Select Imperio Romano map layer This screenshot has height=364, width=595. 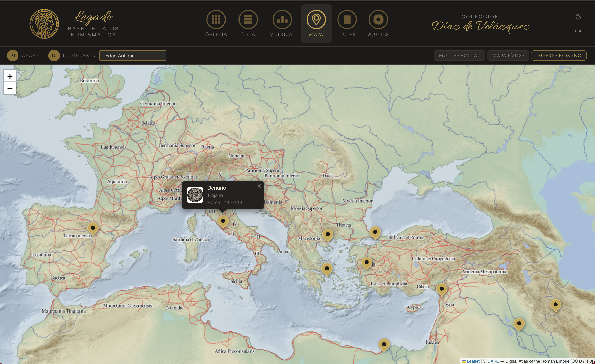point(558,56)
